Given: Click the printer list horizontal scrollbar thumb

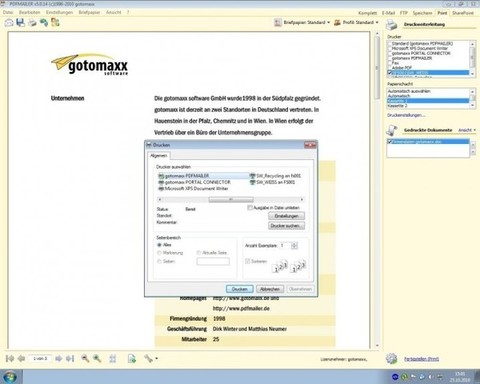Looking at the screenshot, I should (231, 200).
